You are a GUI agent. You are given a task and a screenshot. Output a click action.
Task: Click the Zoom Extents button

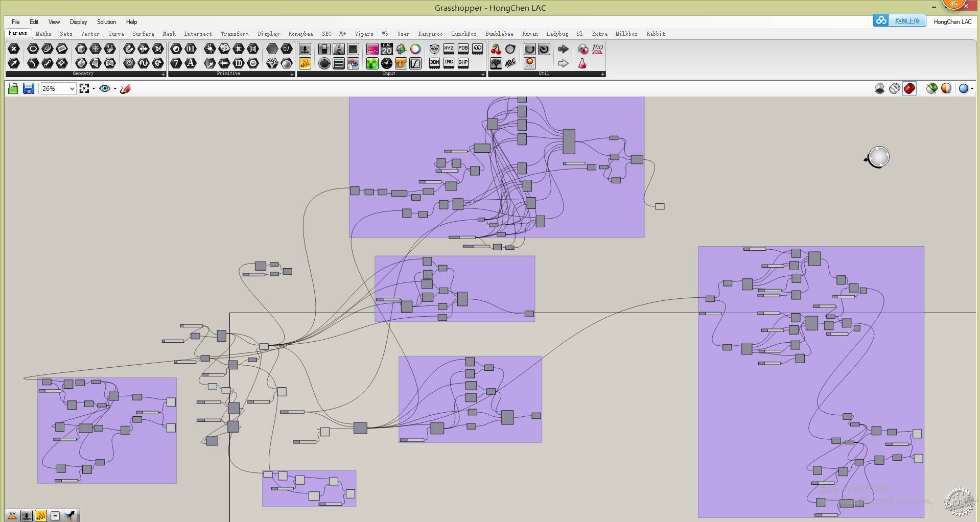(84, 89)
